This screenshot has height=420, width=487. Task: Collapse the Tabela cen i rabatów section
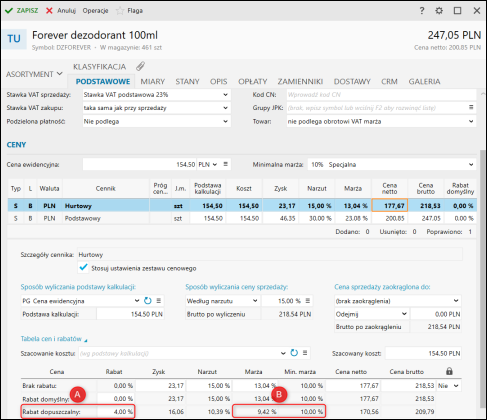tap(54, 339)
